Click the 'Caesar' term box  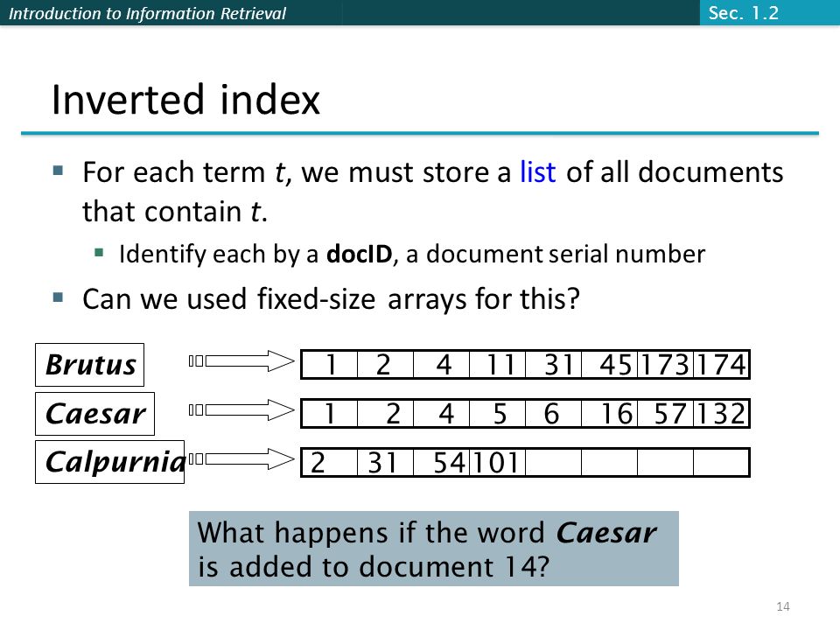[x=94, y=414]
